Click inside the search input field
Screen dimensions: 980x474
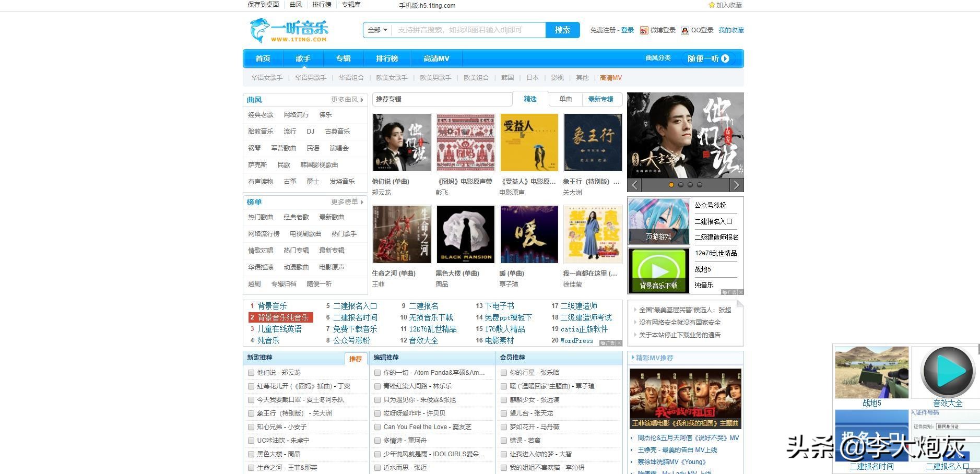click(x=465, y=30)
